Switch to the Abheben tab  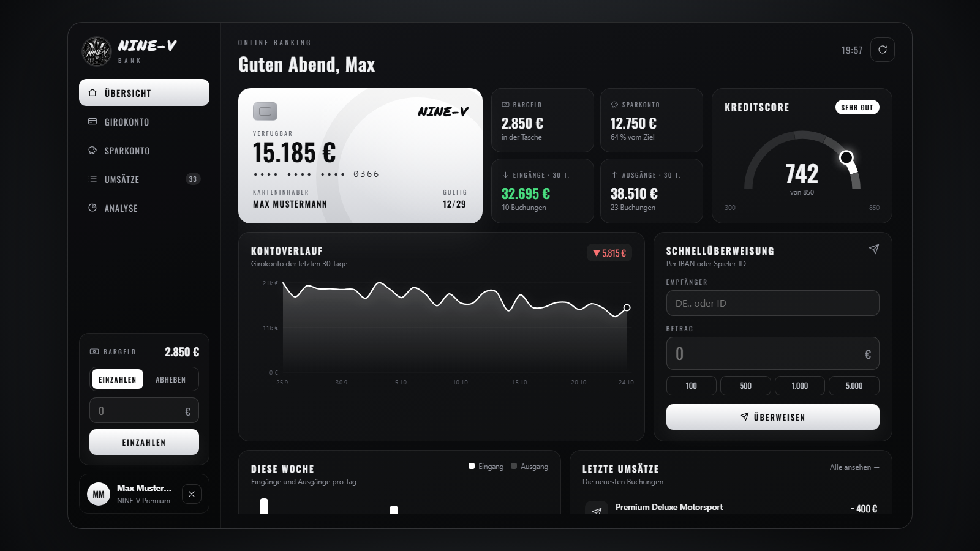170,379
